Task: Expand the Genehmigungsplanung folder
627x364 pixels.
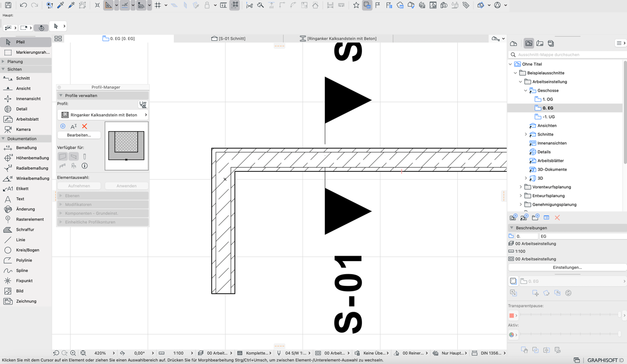Action: click(x=521, y=204)
